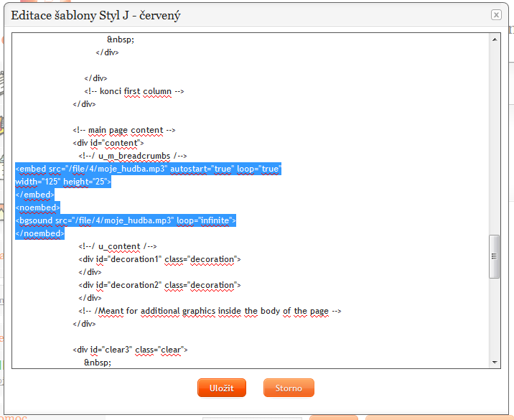Click the highlighted embed src line
This screenshot has width=514, height=420.
pos(148,169)
